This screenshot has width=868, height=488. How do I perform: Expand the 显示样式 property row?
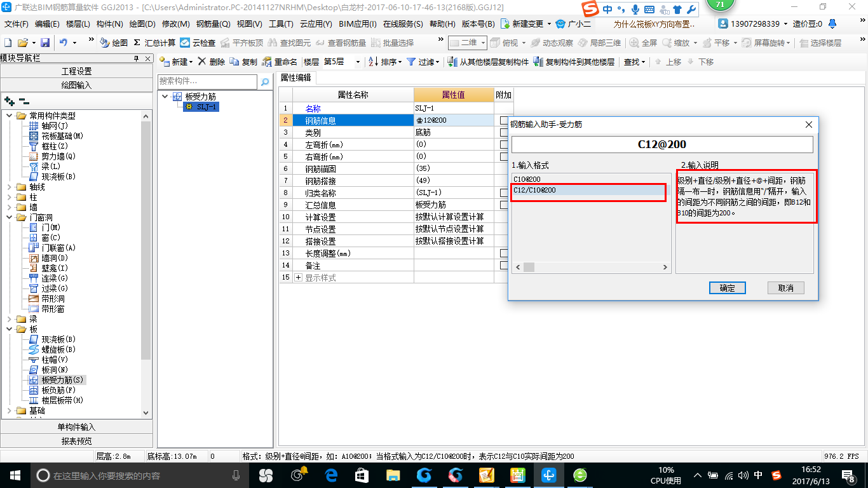tap(299, 278)
